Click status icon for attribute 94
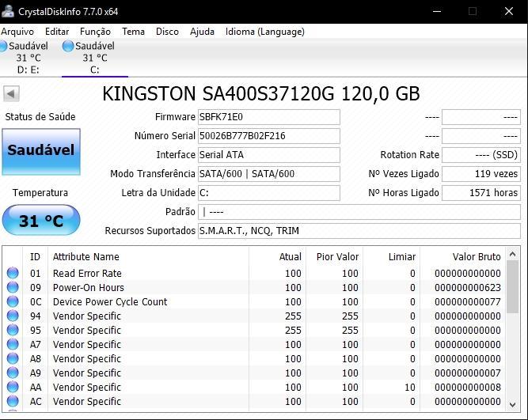 point(13,316)
